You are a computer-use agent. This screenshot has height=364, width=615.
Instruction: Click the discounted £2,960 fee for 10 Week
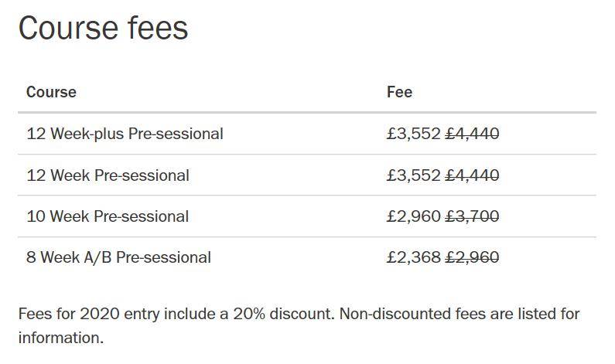pyautogui.click(x=414, y=216)
